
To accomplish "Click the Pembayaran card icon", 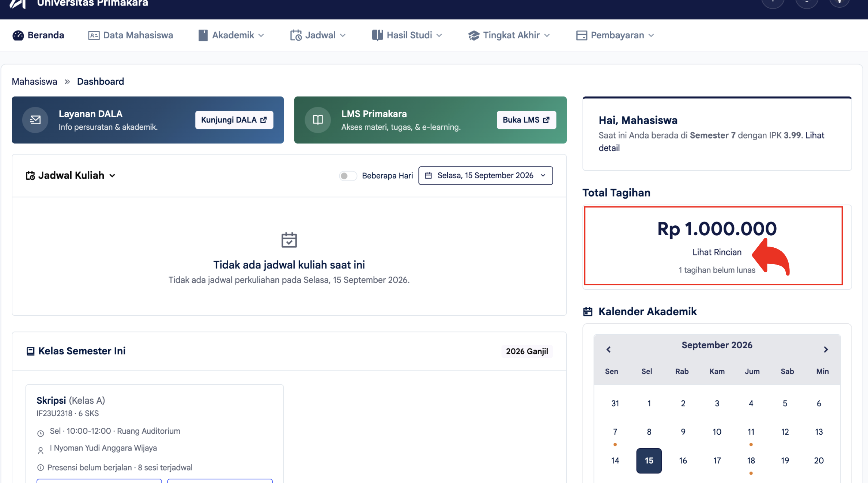I will (x=581, y=35).
